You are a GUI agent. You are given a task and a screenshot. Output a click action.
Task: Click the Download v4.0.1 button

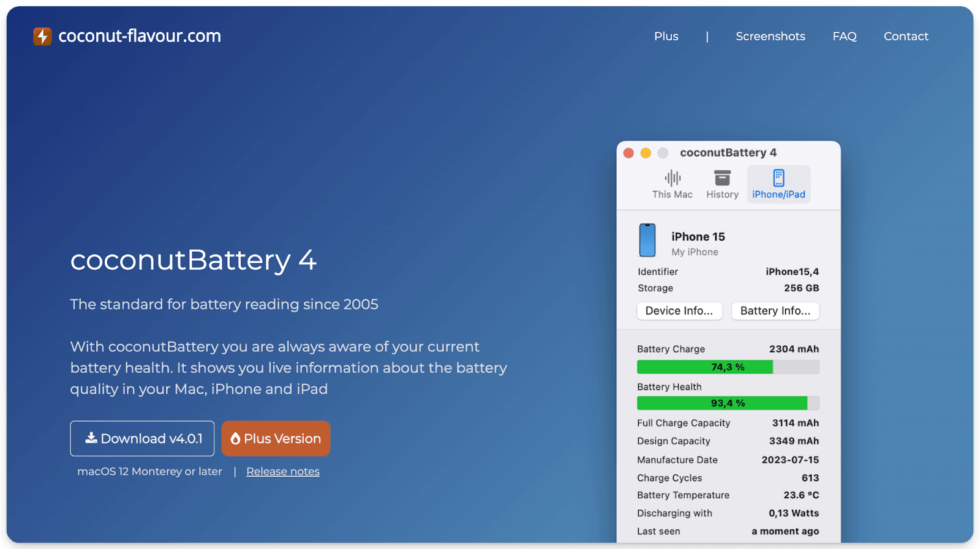click(142, 438)
